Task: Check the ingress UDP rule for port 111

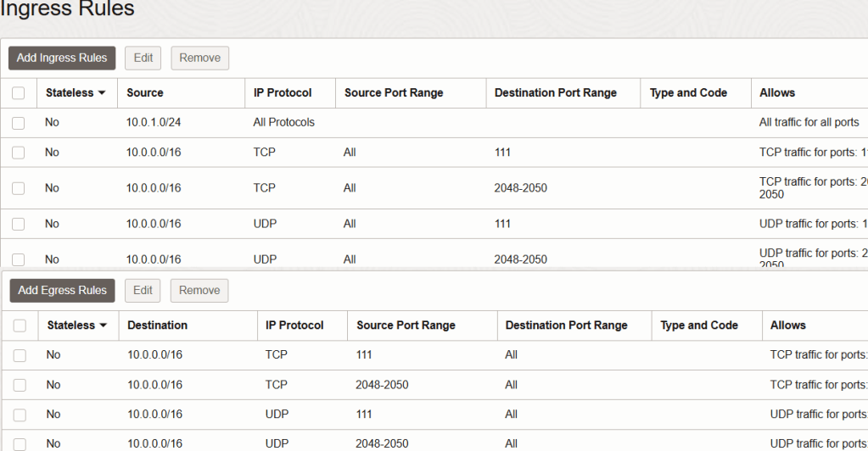Action: pyautogui.click(x=19, y=225)
